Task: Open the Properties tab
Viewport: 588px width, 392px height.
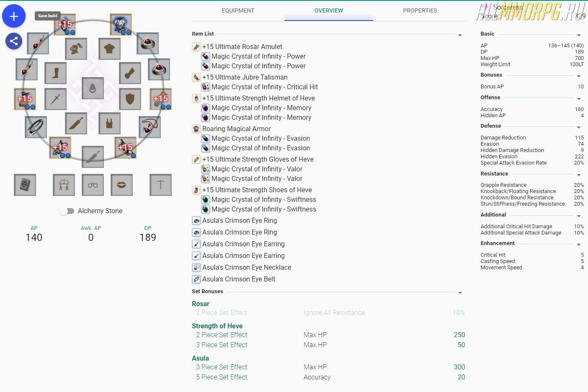Action: [x=420, y=10]
